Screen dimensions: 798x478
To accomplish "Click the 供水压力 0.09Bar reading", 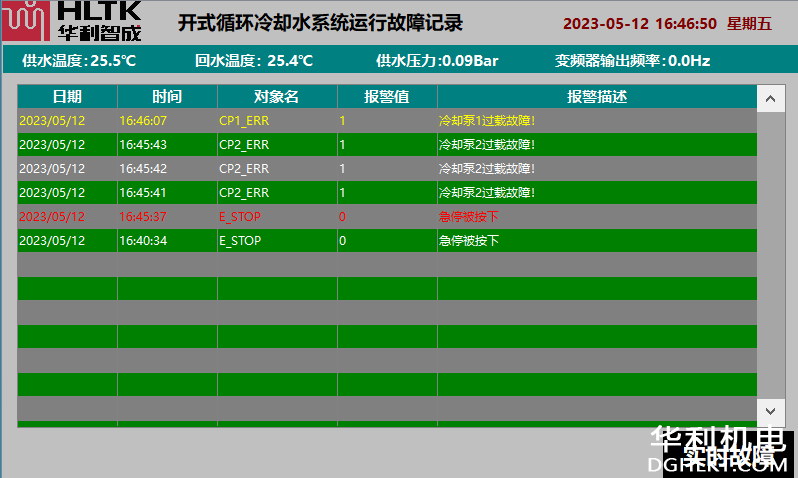I will point(437,61).
